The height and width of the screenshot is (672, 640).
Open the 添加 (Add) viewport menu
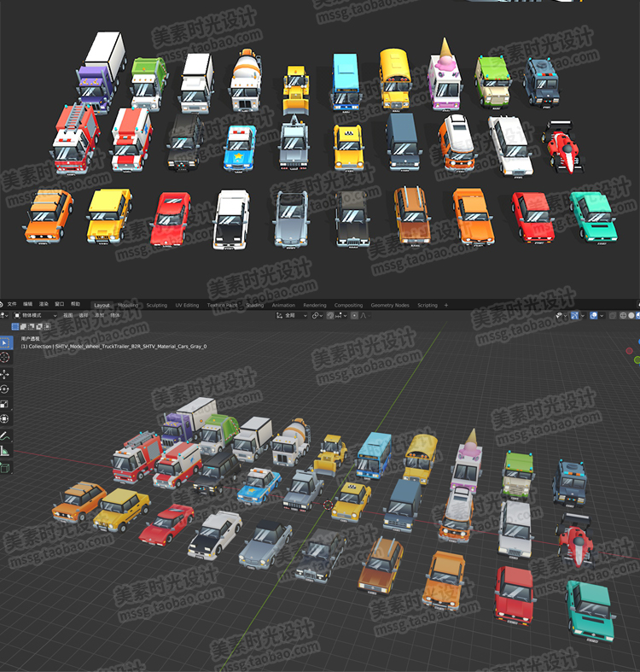[x=99, y=315]
